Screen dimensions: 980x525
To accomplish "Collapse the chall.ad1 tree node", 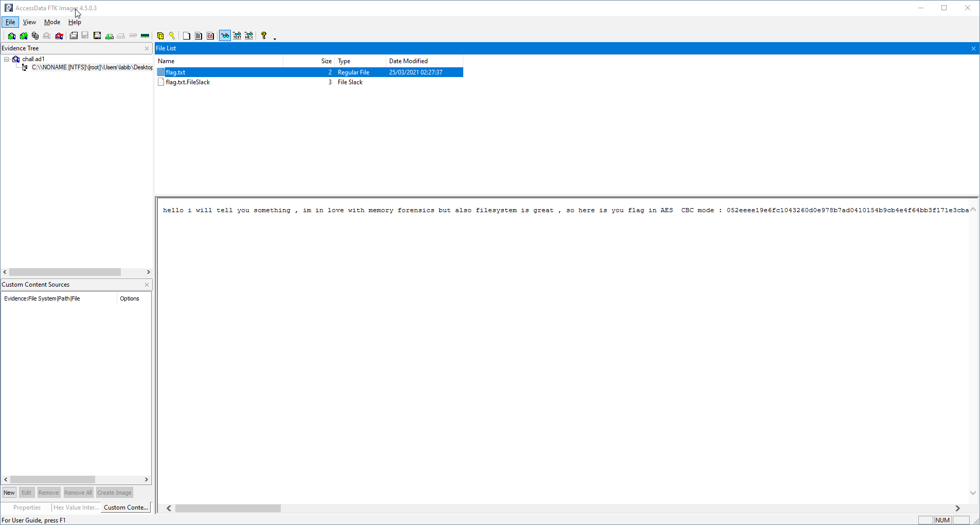I will (7, 59).
